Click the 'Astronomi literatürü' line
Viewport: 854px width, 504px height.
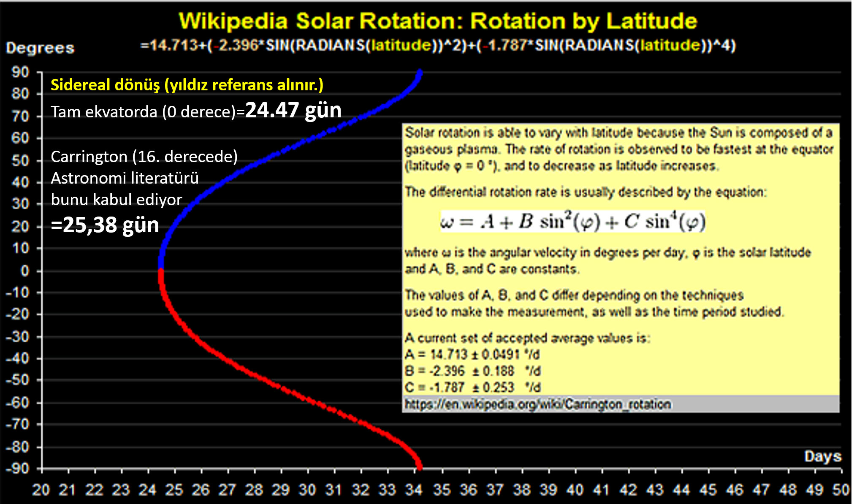[x=125, y=178]
